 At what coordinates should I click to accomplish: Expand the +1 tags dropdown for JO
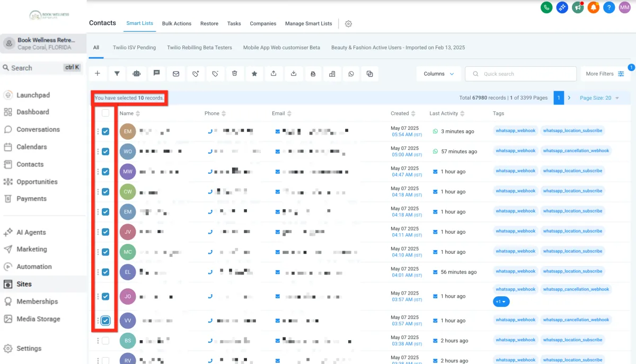[x=501, y=301]
